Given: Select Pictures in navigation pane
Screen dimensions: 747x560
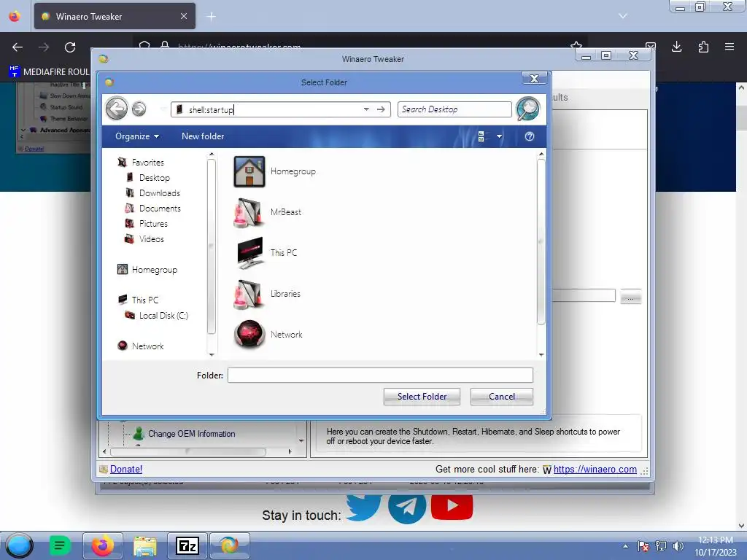Looking at the screenshot, I should 153,223.
